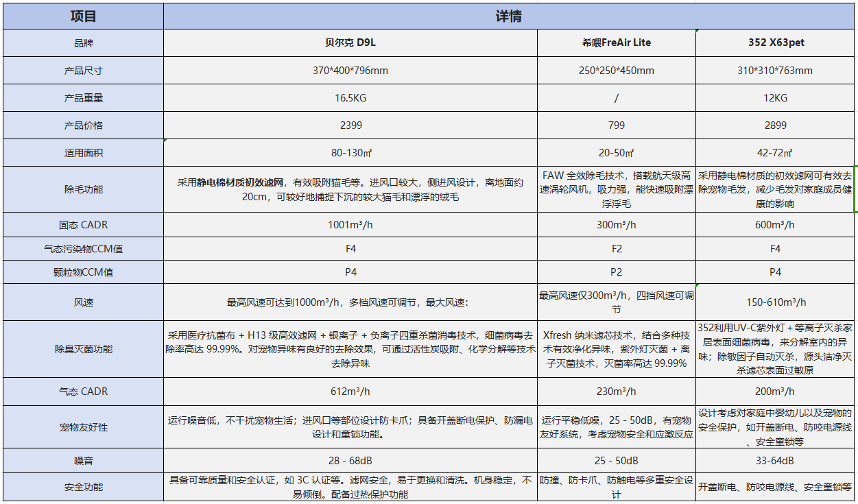This screenshot has height=504, width=858.
Task: Click the 噪音 row label
Action: pyautogui.click(x=83, y=461)
